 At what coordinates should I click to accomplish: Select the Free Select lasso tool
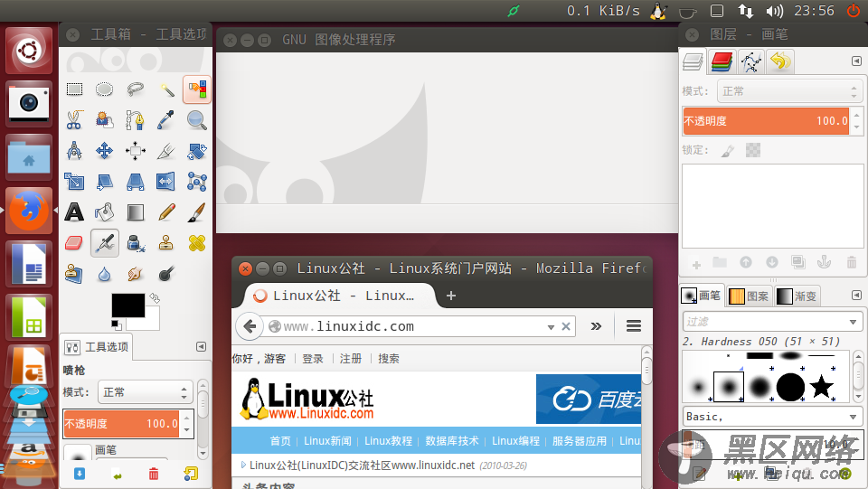pyautogui.click(x=135, y=89)
